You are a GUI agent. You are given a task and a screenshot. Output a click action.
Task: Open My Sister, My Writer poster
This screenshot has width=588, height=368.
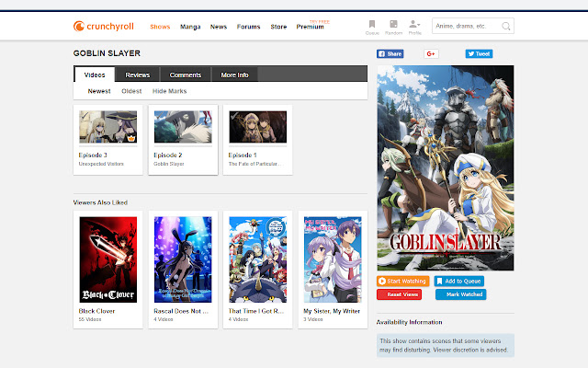point(333,259)
